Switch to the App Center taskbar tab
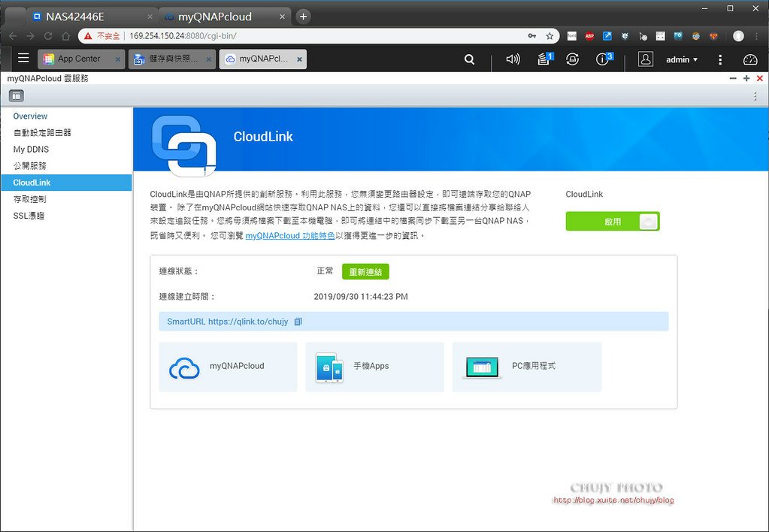Viewport: 769px width, 532px height. tap(81, 59)
